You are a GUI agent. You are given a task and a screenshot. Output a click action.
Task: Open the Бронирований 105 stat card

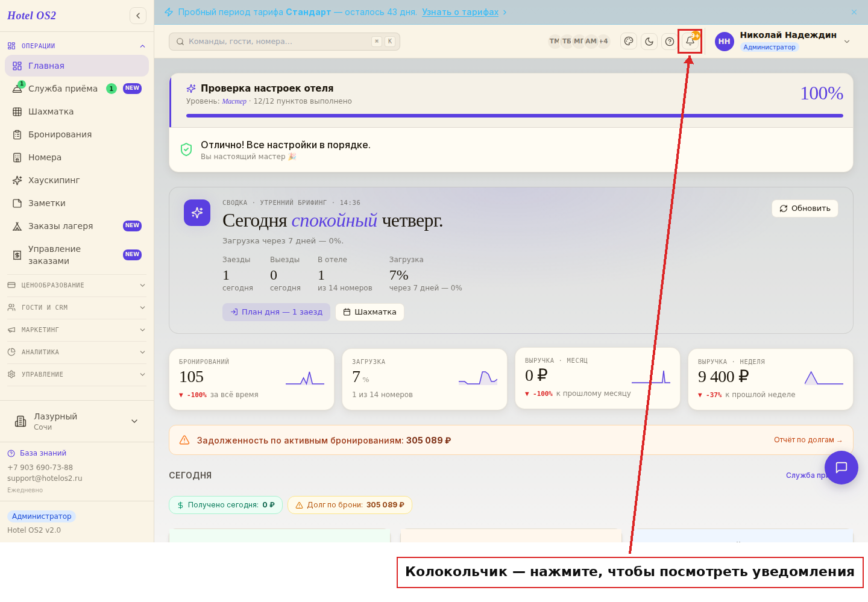click(x=251, y=380)
